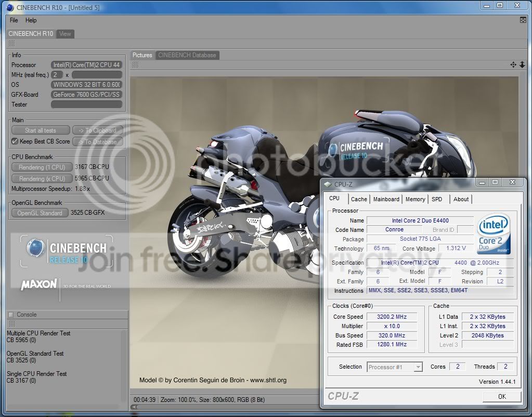Click the empty Tester name field
The image size is (532, 417).
tap(86, 104)
